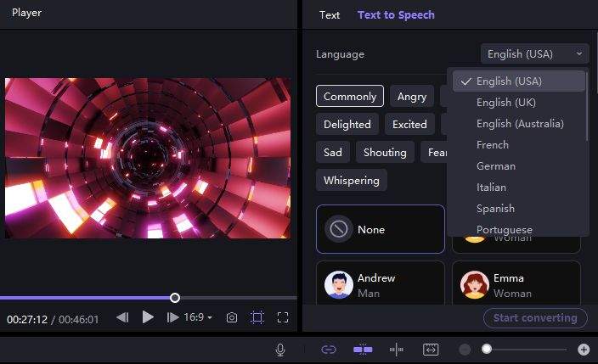Select the Whispering voice style
598x364 pixels.
pos(352,180)
